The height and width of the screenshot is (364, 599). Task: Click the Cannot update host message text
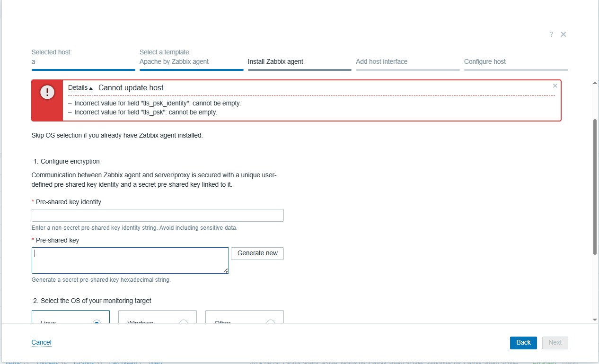coord(131,88)
